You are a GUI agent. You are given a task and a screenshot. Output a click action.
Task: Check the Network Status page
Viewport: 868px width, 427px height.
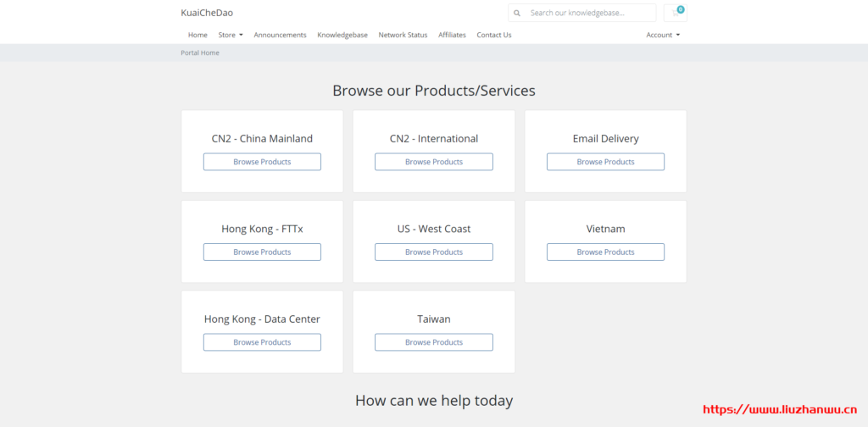[x=403, y=35]
